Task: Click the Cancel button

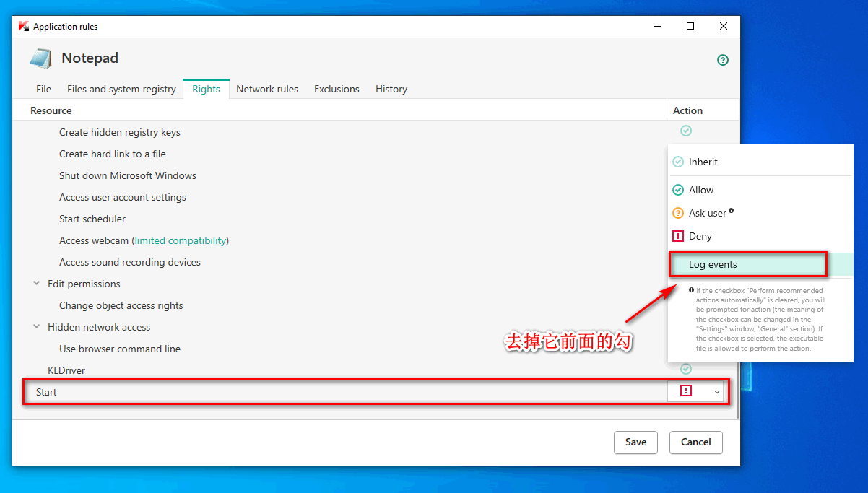Action: tap(696, 442)
